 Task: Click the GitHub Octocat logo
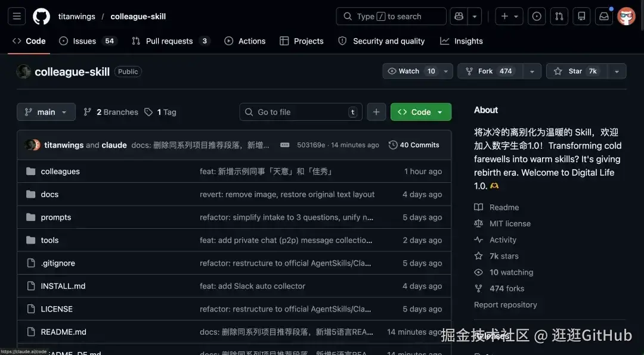tap(42, 17)
